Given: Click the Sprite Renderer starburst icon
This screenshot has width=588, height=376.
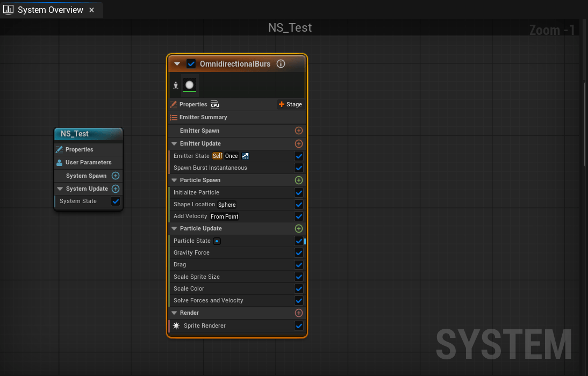Looking at the screenshot, I should (x=176, y=326).
